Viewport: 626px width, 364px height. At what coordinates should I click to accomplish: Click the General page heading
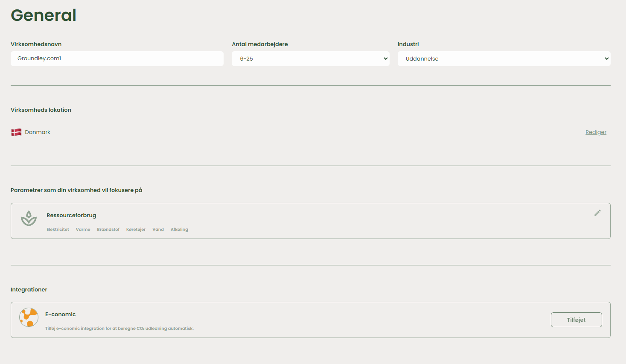[44, 15]
